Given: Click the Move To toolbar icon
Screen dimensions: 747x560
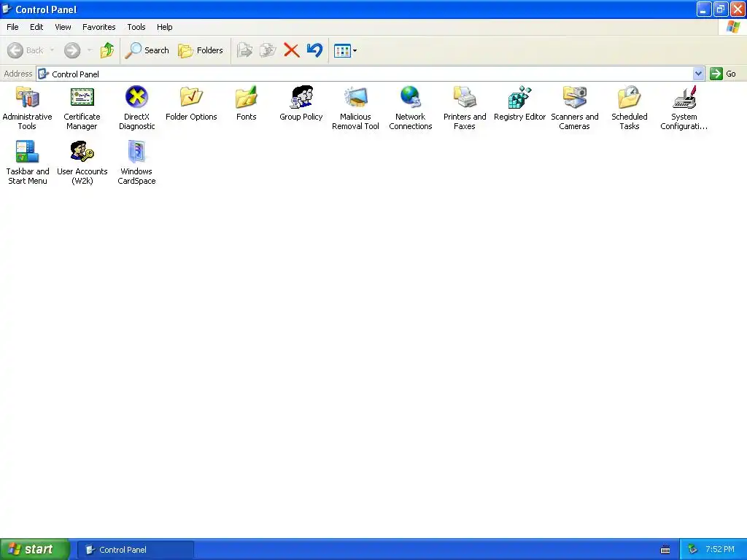Looking at the screenshot, I should tap(245, 50).
